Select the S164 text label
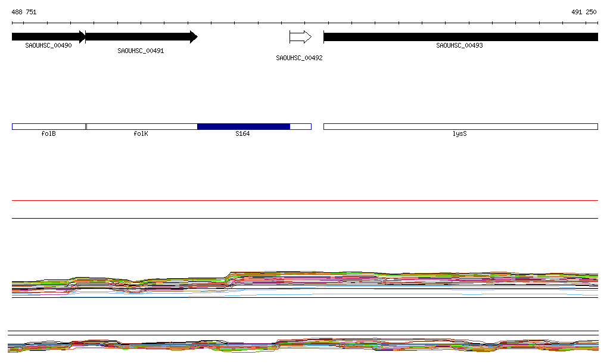Image resolution: width=610 pixels, height=364 pixels. [x=242, y=134]
